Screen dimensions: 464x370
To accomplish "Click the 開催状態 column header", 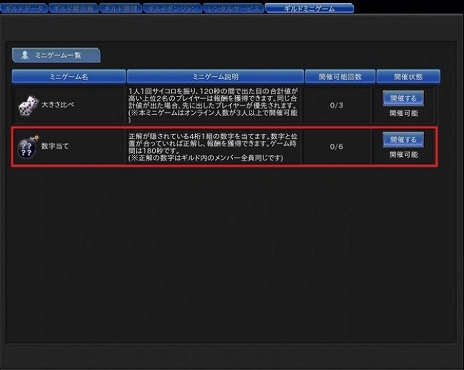I will click(408, 77).
